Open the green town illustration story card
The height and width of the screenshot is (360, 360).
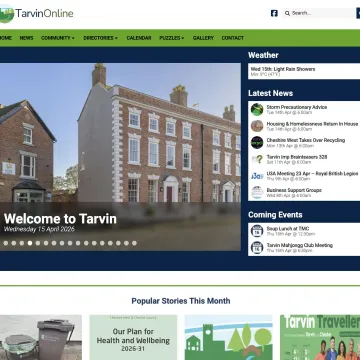click(228, 337)
